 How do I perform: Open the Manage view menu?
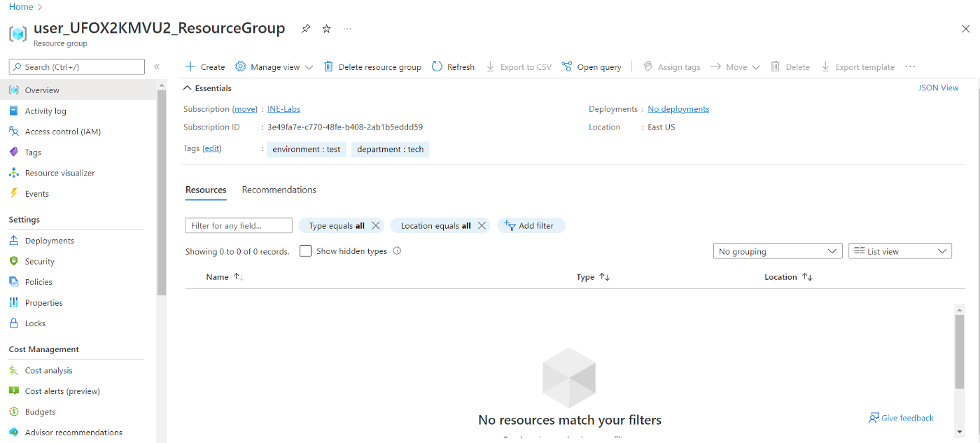click(x=273, y=66)
